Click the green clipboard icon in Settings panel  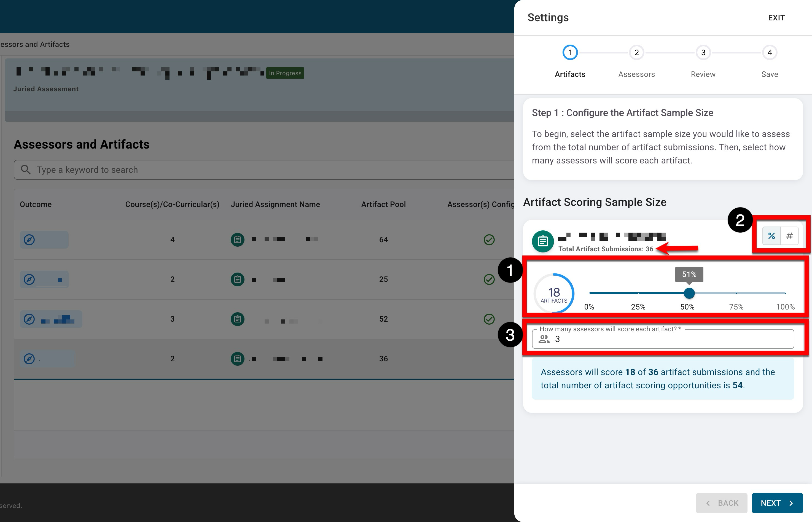[543, 241]
